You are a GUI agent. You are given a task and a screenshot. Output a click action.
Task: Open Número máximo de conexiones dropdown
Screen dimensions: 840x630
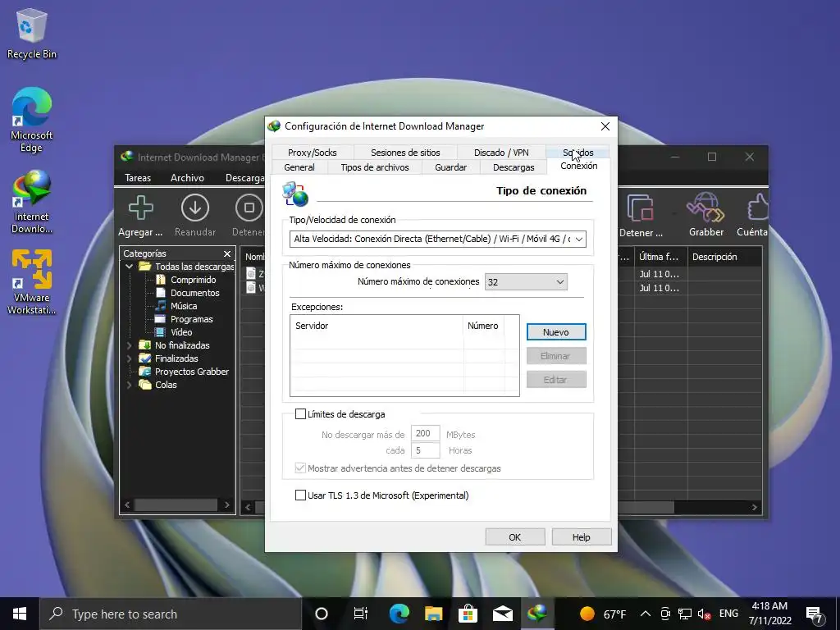[x=526, y=282]
